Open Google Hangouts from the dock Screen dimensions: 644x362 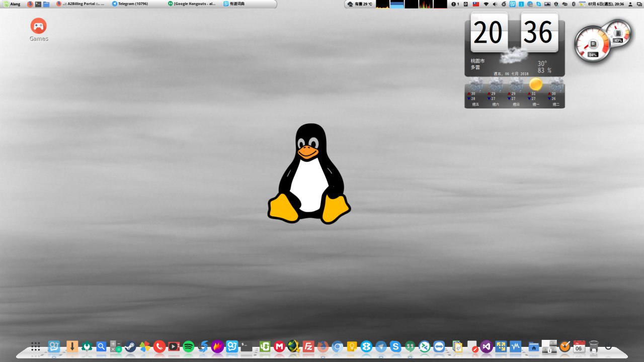pos(410,346)
